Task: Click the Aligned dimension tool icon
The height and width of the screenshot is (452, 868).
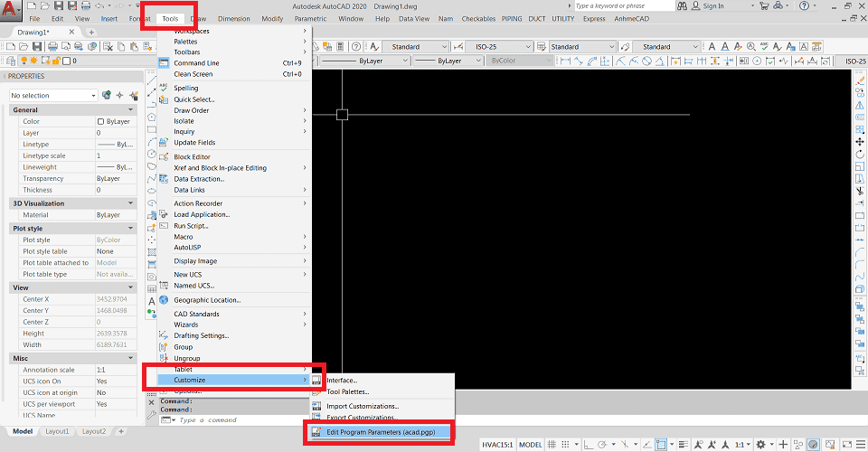Action: tap(579, 61)
